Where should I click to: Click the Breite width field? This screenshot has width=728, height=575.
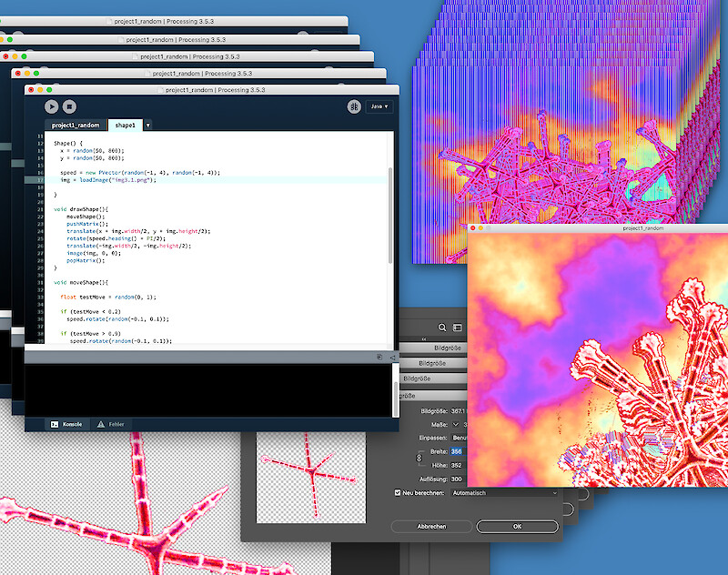tap(457, 451)
